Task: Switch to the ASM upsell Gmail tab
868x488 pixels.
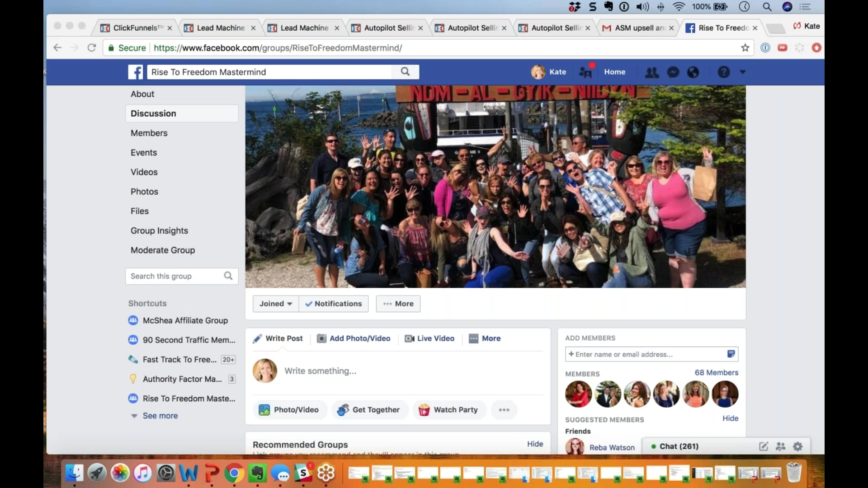Action: pos(638,28)
